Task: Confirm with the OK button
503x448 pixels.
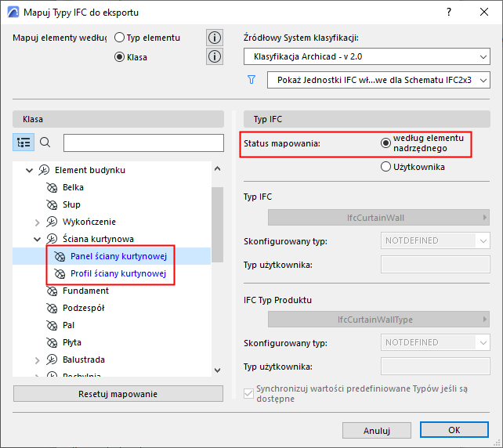Action: [454, 430]
